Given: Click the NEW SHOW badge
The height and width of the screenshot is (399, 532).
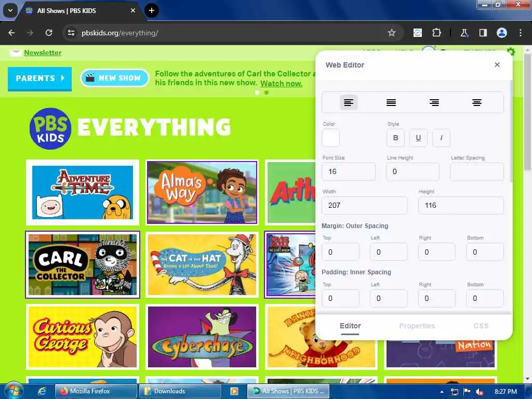Looking at the screenshot, I should click(x=115, y=78).
